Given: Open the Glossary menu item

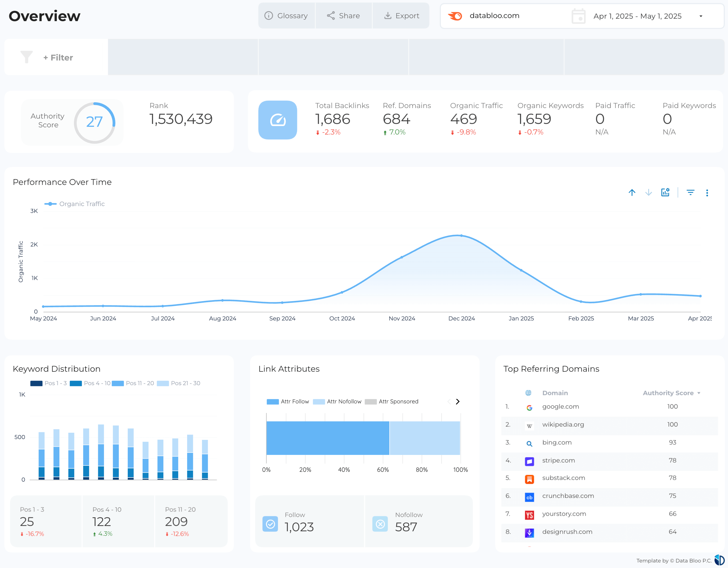Looking at the screenshot, I should [x=287, y=15].
